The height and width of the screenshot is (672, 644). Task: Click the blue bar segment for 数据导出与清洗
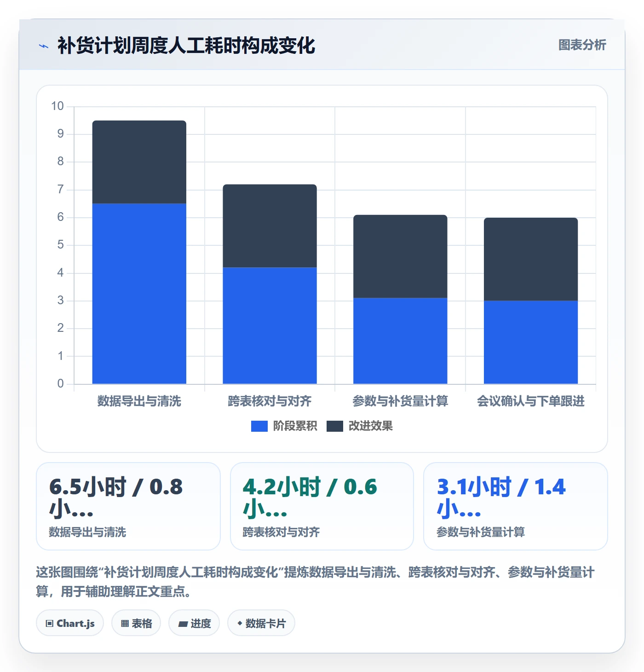click(x=139, y=294)
